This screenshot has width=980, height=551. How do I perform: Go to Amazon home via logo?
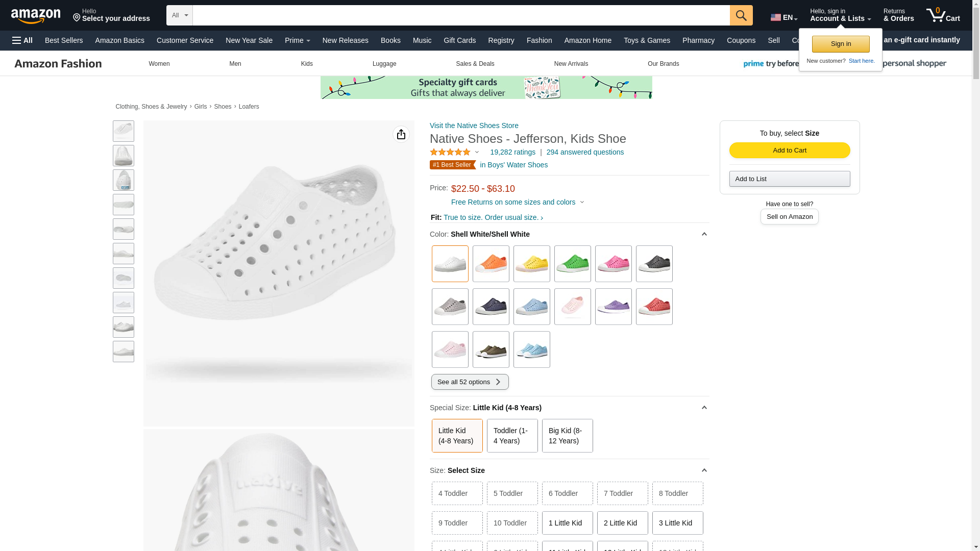(x=36, y=16)
